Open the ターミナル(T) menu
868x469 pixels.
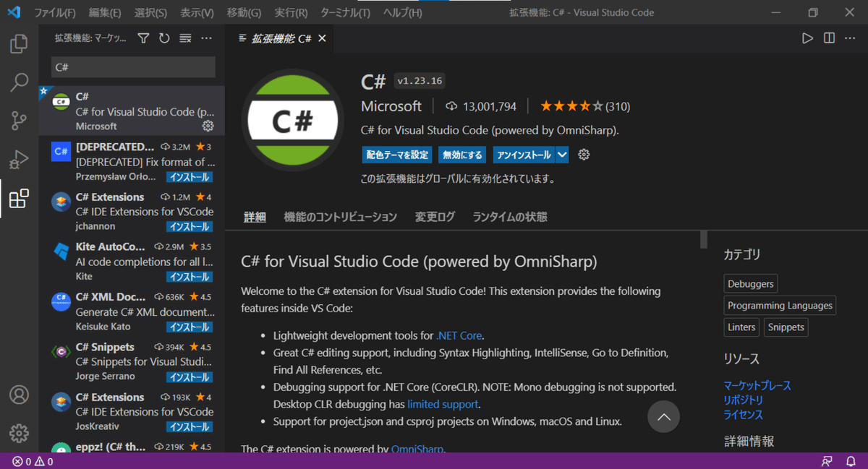coord(345,12)
